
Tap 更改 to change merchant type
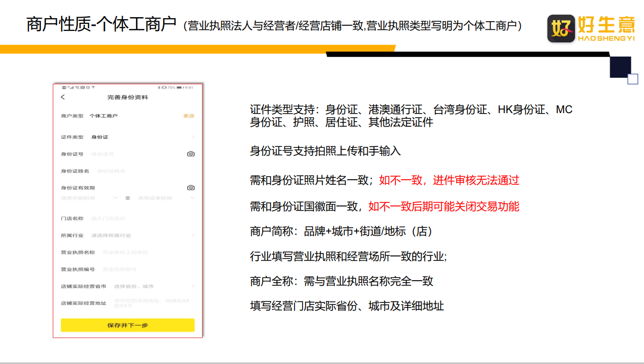click(188, 116)
